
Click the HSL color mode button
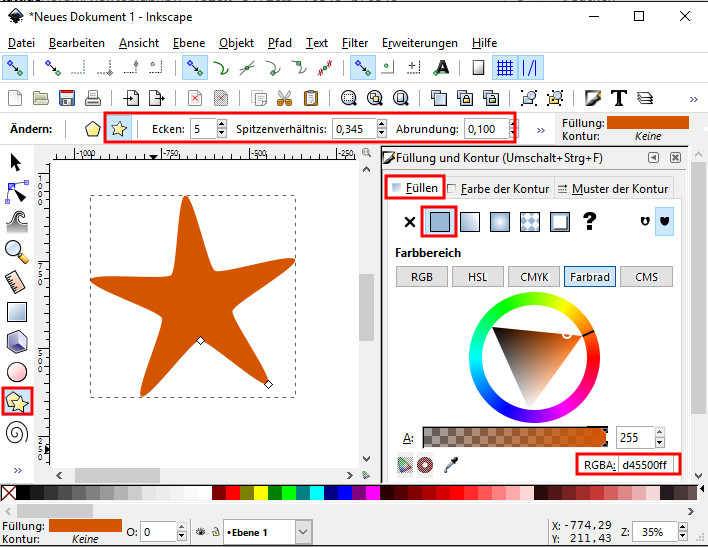point(478,277)
